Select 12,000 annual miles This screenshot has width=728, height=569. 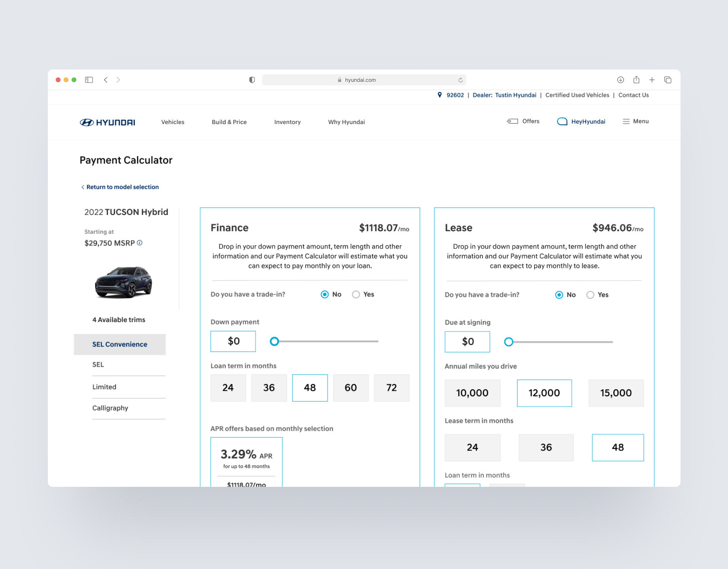pos(545,393)
